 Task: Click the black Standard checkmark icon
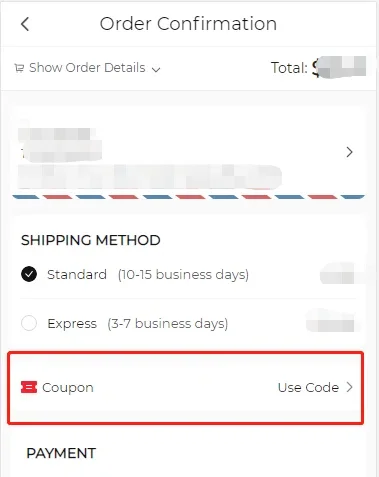click(29, 274)
